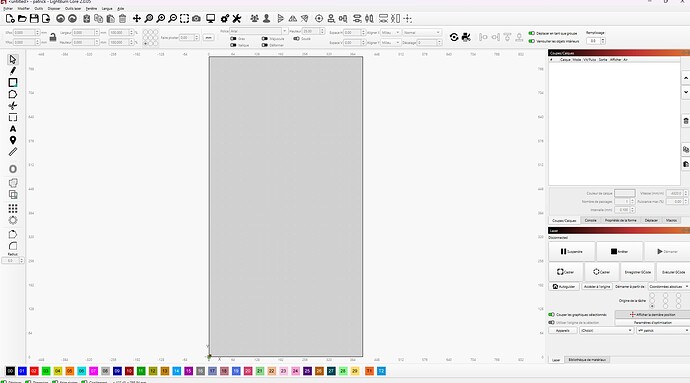Viewport: 690px width, 383px height.
Task: Toggle Couper les graphiques sélectionnés switch
Action: coord(551,314)
